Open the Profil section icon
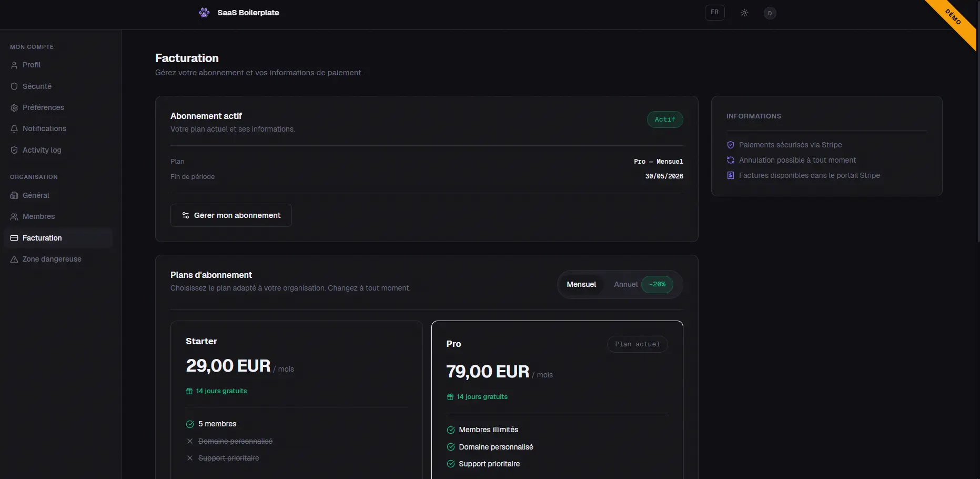This screenshot has height=479, width=980. (x=13, y=65)
